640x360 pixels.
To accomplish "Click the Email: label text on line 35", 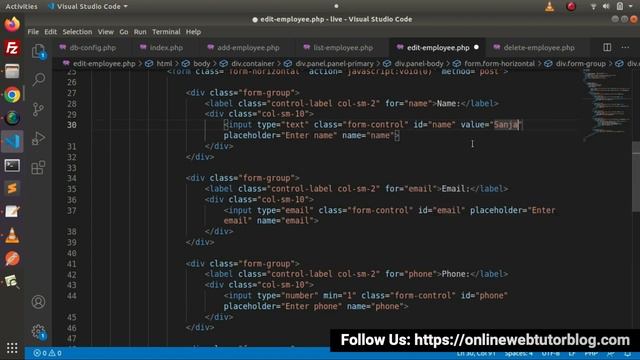I will (456, 189).
